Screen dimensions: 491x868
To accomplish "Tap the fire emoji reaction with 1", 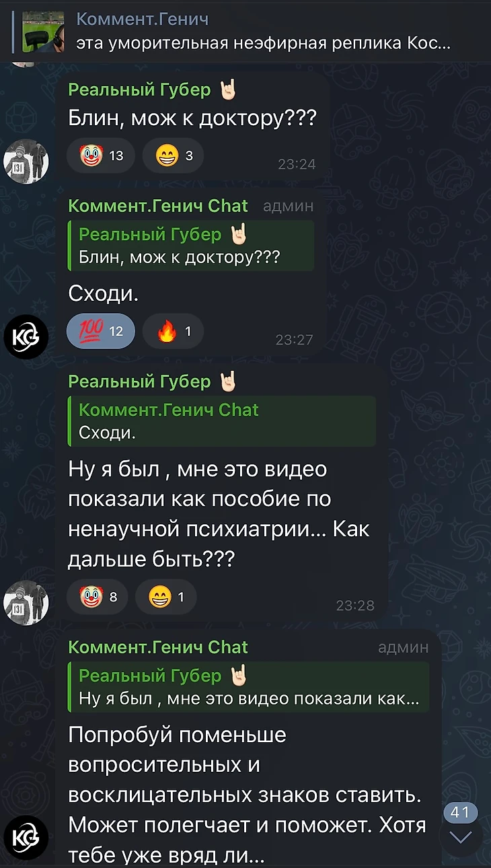I will (173, 331).
